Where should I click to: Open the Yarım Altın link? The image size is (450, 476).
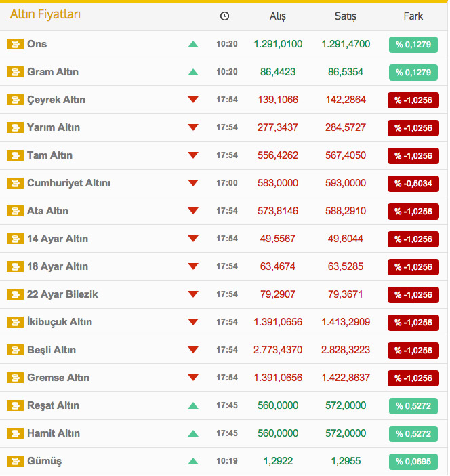pyautogui.click(x=54, y=127)
